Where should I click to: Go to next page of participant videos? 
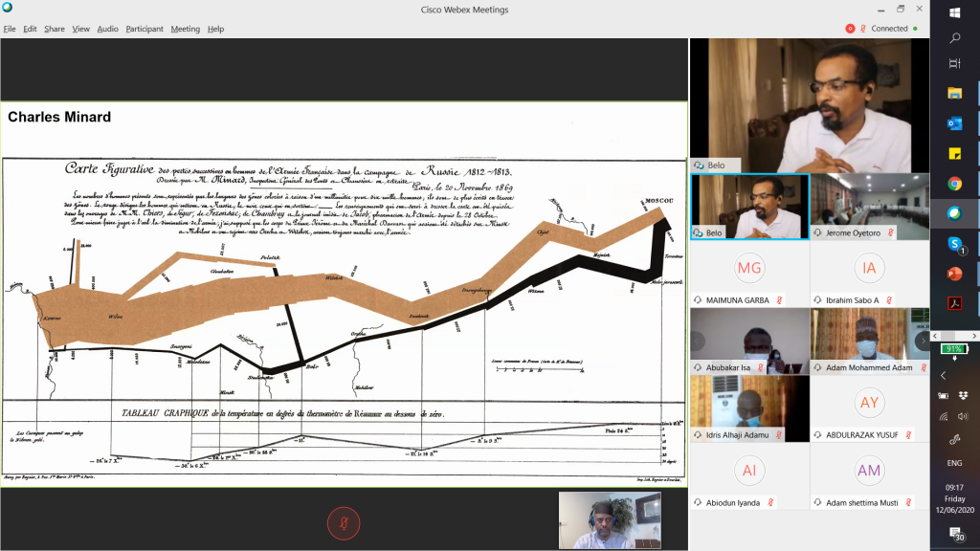point(923,342)
